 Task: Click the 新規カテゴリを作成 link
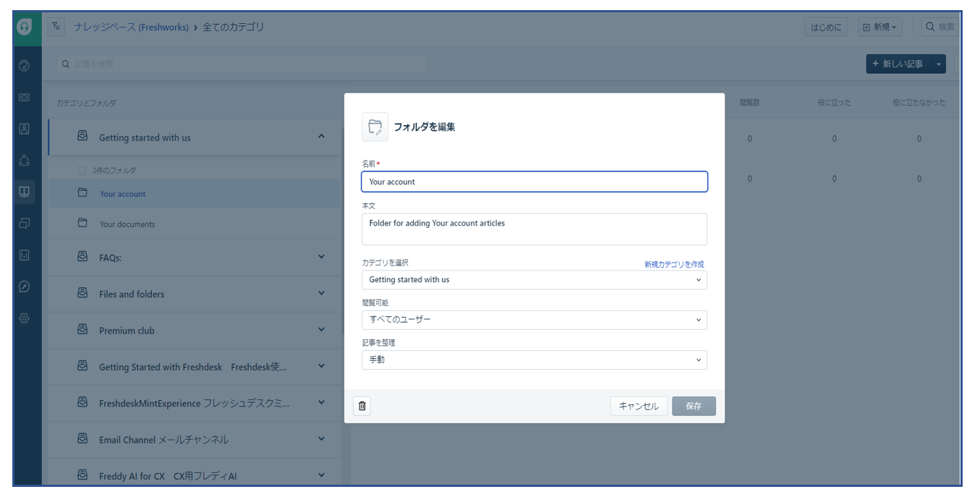[x=674, y=264]
